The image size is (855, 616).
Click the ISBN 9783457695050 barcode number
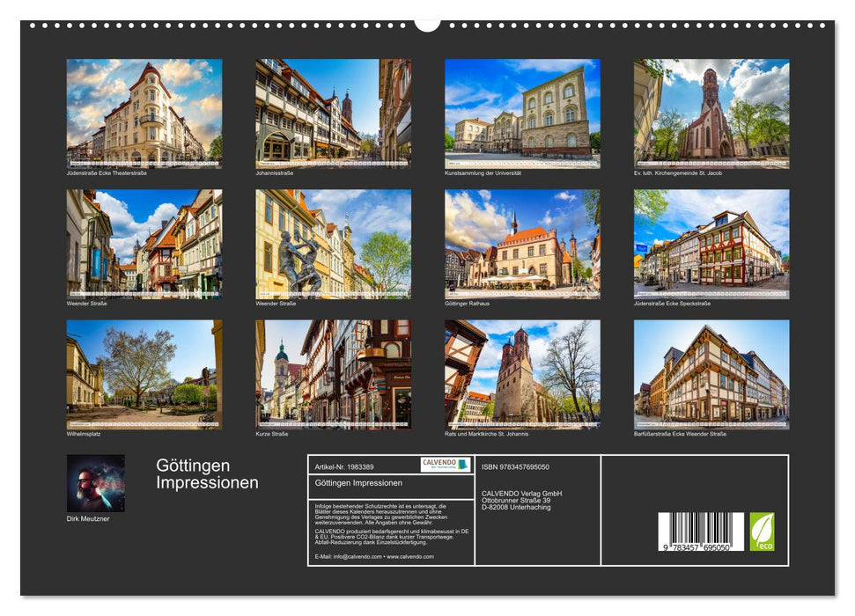point(696,546)
